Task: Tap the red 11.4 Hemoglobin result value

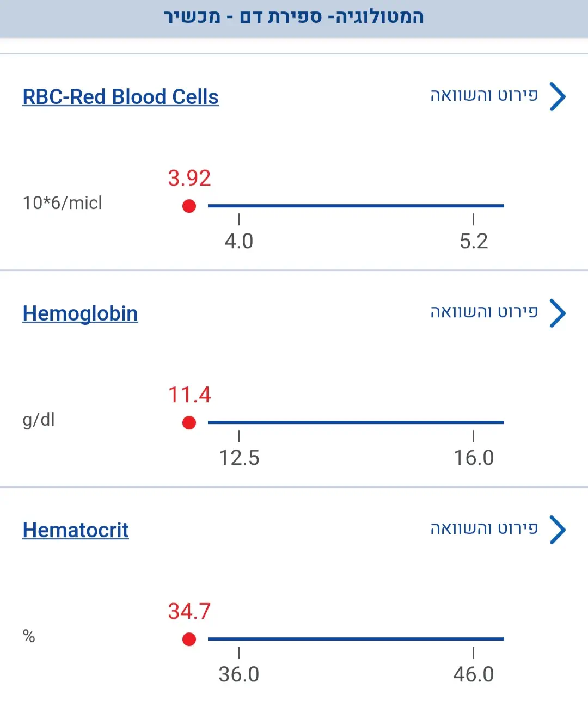Action: tap(189, 395)
